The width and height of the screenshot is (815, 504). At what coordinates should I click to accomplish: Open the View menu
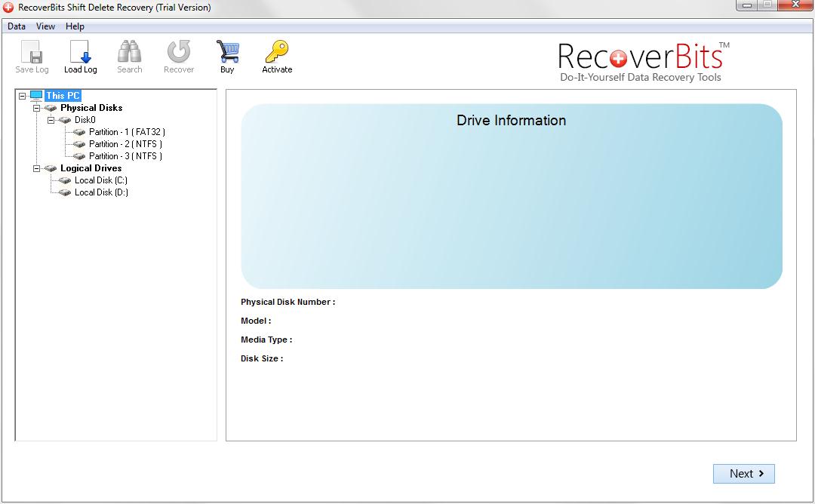(45, 26)
